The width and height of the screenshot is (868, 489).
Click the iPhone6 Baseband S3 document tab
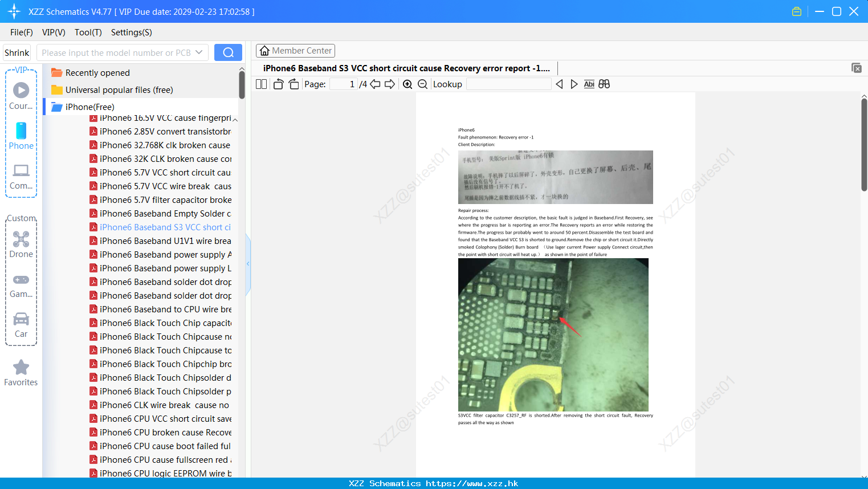[406, 68]
